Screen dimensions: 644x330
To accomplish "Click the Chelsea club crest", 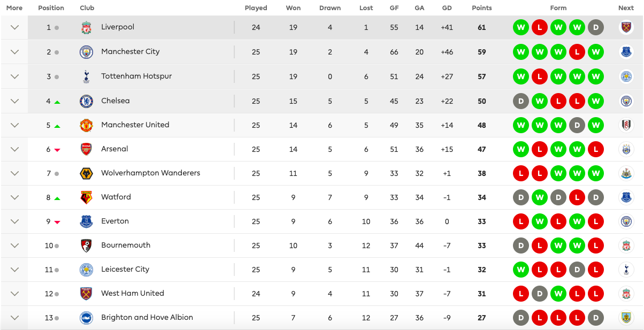I will 86,101.
